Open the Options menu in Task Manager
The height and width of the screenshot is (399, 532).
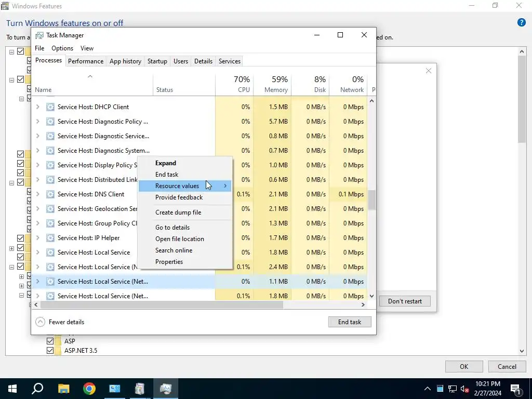click(62, 48)
